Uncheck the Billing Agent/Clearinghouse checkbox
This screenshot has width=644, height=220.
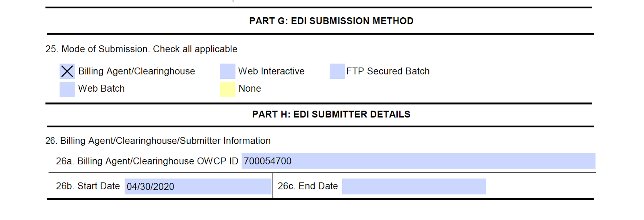[67, 71]
